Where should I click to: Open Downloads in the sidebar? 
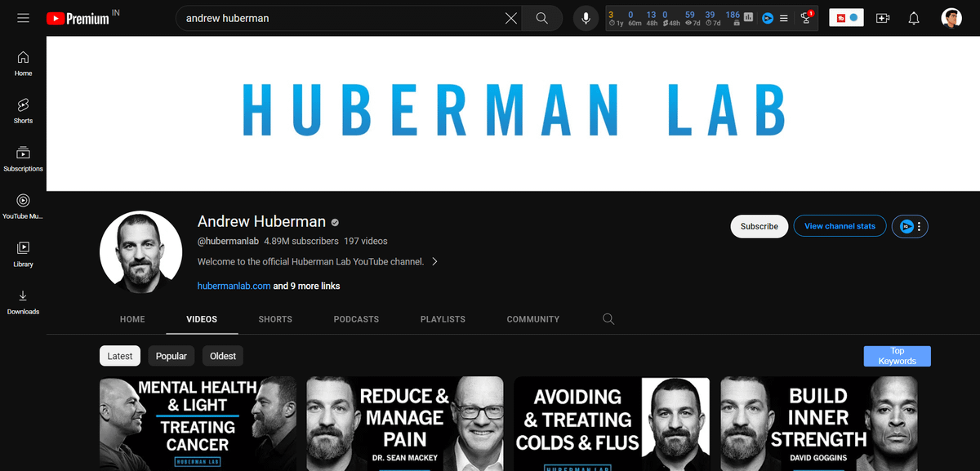coord(23,301)
